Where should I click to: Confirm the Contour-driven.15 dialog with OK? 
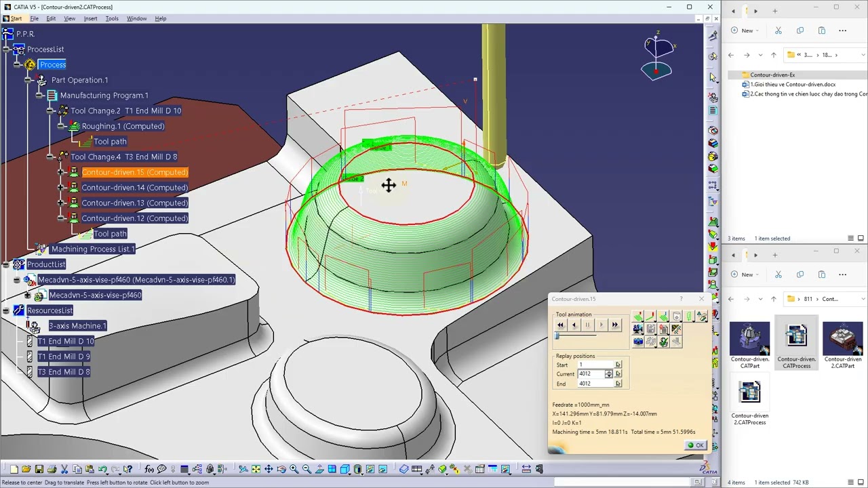coord(696,445)
